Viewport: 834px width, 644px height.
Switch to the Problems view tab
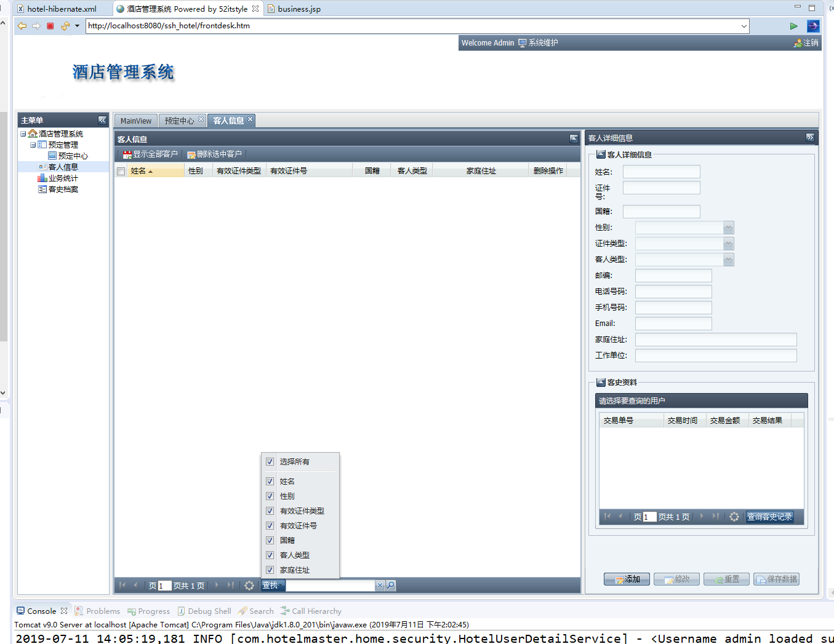click(x=97, y=611)
